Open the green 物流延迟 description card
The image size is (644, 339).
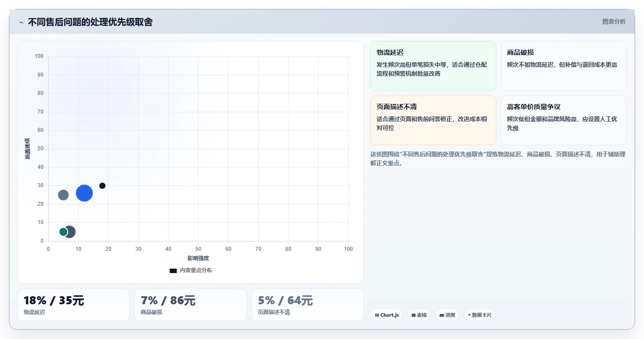[433, 66]
